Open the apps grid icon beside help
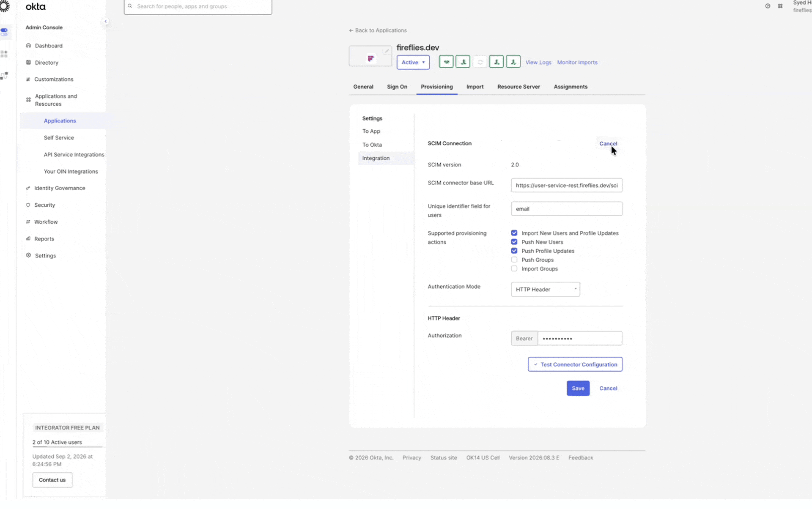812x509 pixels. coord(780,6)
